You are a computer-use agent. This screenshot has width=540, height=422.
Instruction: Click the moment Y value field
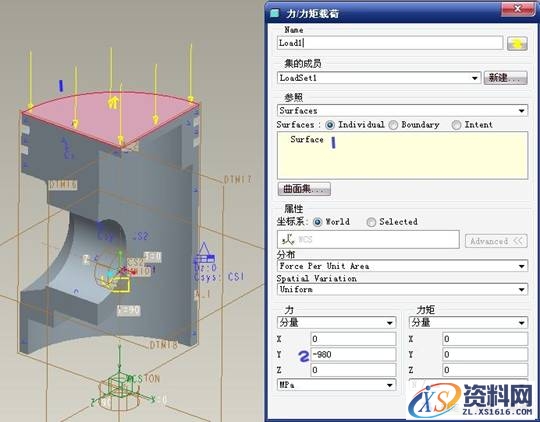click(485, 354)
